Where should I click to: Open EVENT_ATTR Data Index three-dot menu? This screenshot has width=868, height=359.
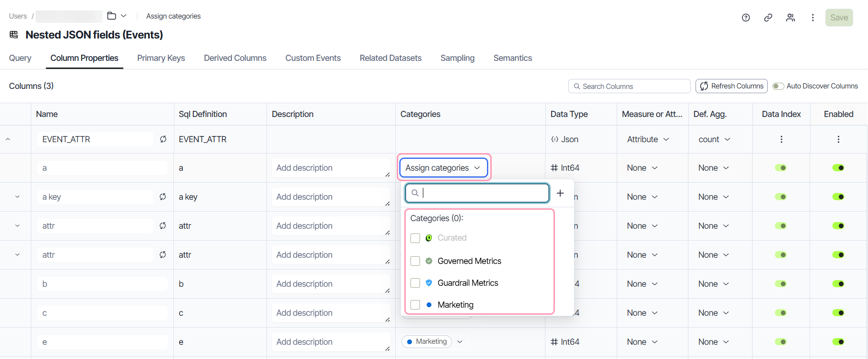[x=782, y=139]
